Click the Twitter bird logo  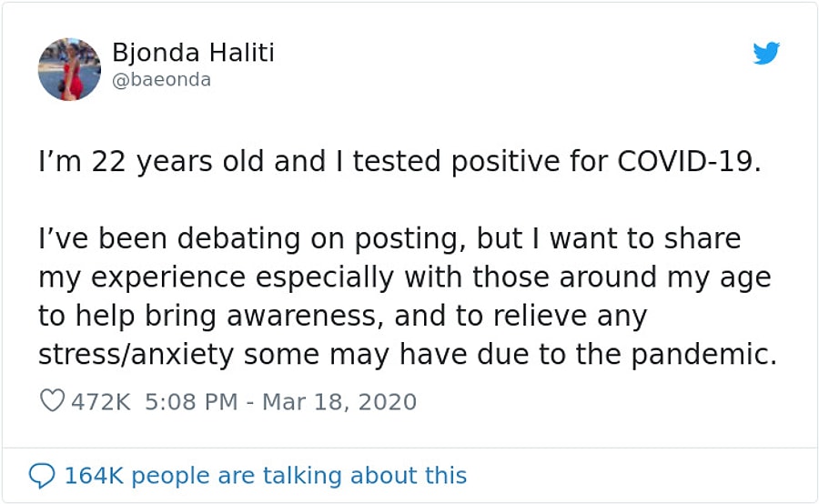[x=766, y=55]
